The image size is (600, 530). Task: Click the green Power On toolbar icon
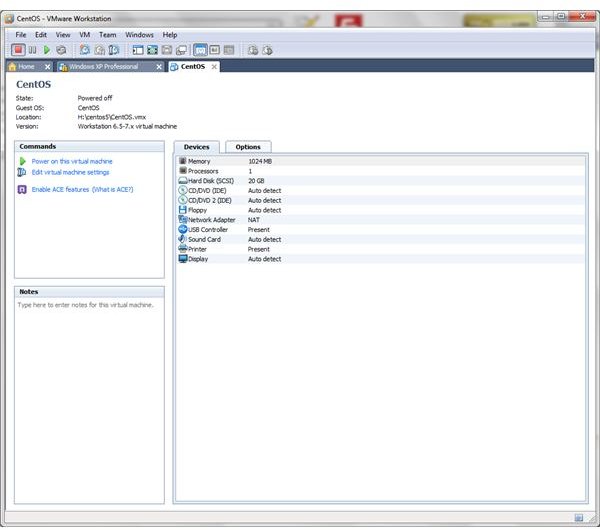click(x=47, y=50)
